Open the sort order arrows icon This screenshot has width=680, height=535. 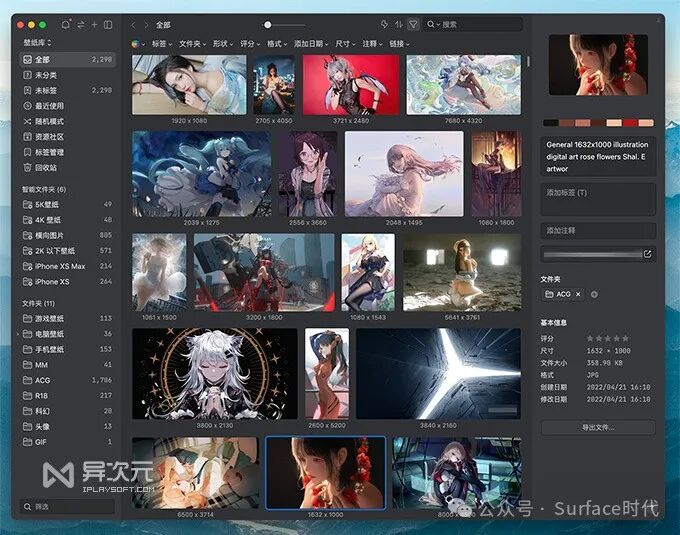pos(399,24)
